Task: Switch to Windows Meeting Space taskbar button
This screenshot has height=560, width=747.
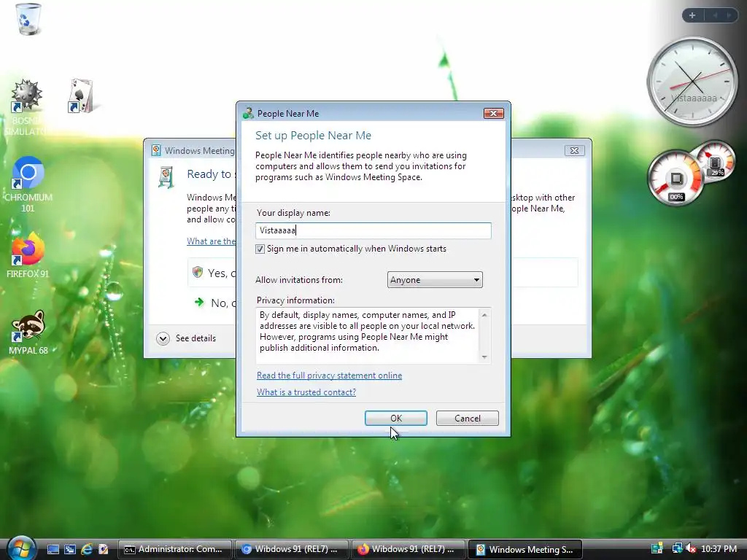Action: point(525,549)
